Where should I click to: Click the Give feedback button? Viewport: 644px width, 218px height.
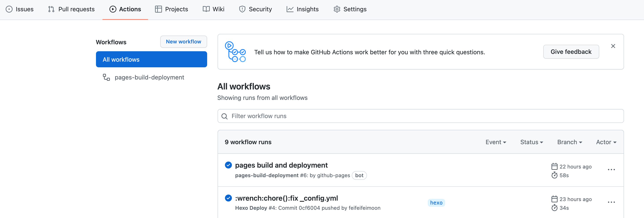coord(571,52)
